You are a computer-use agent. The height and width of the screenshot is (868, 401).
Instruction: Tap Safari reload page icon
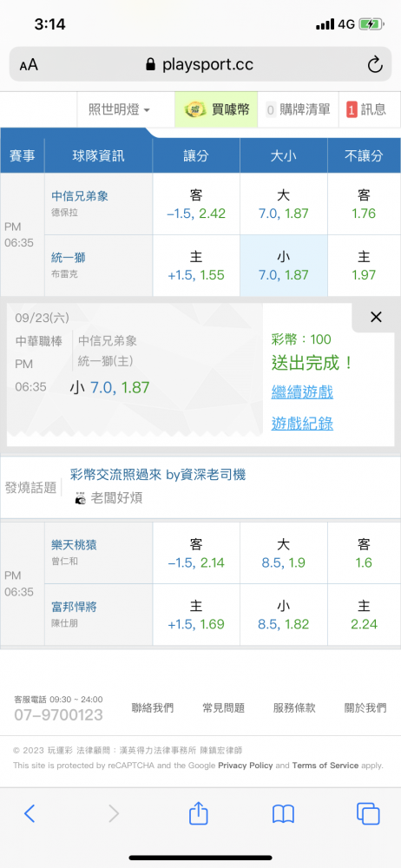pos(375,65)
